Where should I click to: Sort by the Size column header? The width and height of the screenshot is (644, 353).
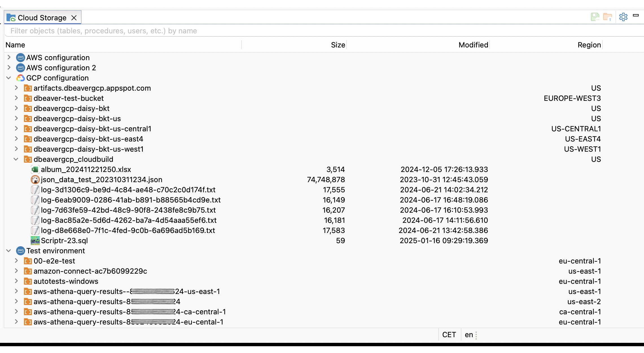tap(338, 45)
